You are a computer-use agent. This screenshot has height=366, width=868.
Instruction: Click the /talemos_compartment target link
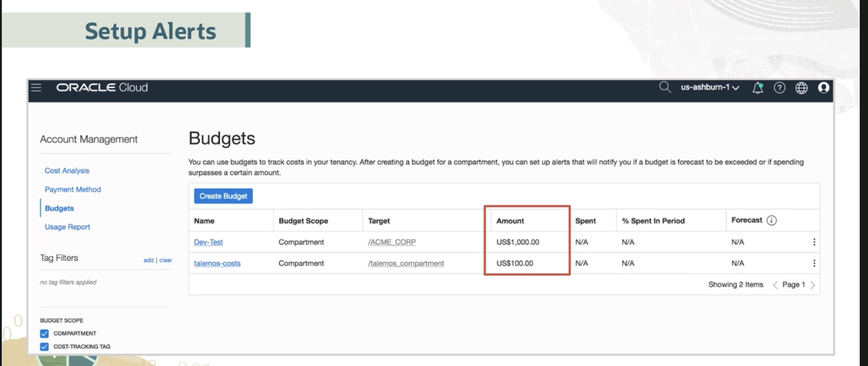pyautogui.click(x=406, y=263)
